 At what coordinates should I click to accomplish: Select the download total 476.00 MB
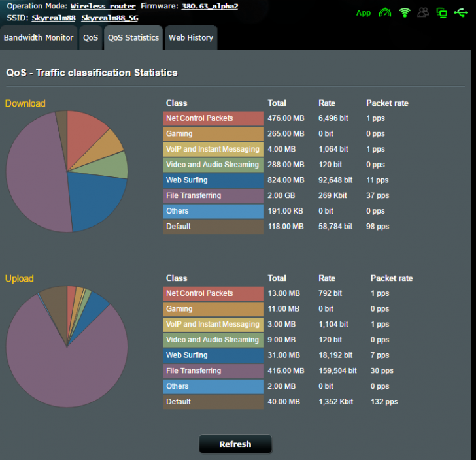286,118
